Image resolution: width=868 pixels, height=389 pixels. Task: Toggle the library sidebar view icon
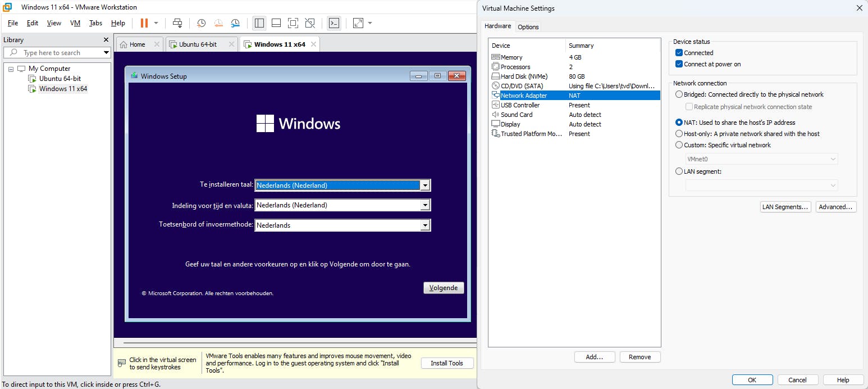[259, 23]
